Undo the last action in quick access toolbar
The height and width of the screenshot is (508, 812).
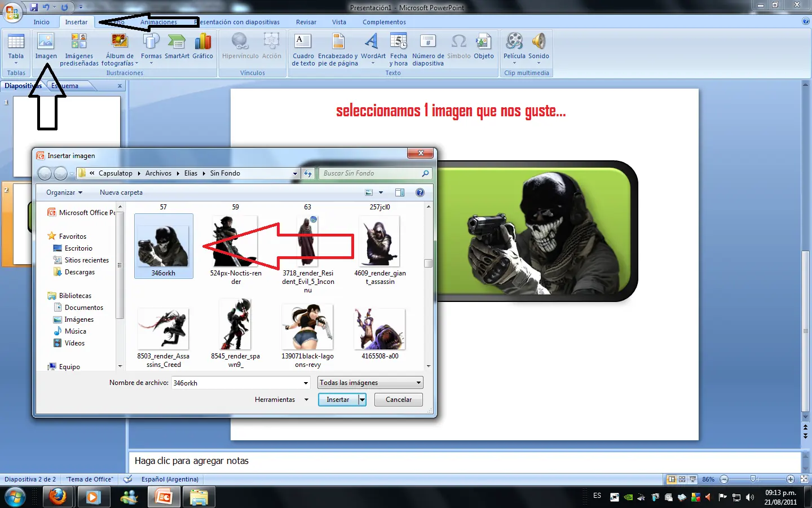(46, 7)
